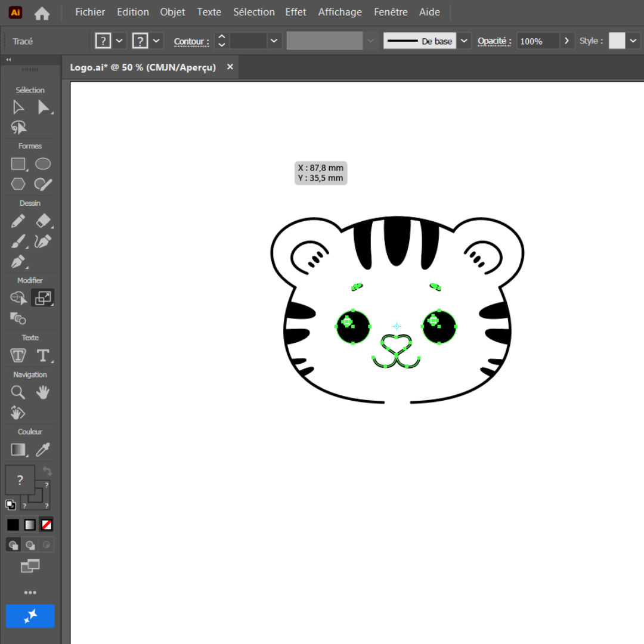The width and height of the screenshot is (644, 644).
Task: Apply the solid black color swatch
Action: (x=13, y=525)
